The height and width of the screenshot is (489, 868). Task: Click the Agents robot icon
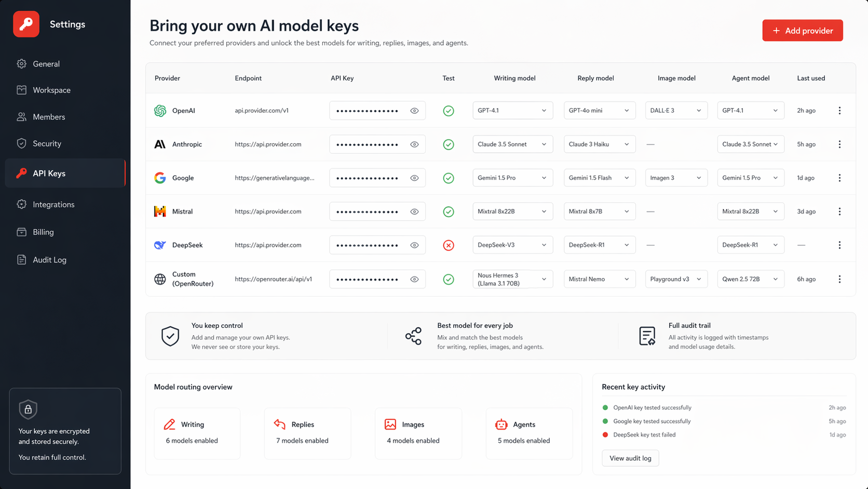tap(501, 424)
